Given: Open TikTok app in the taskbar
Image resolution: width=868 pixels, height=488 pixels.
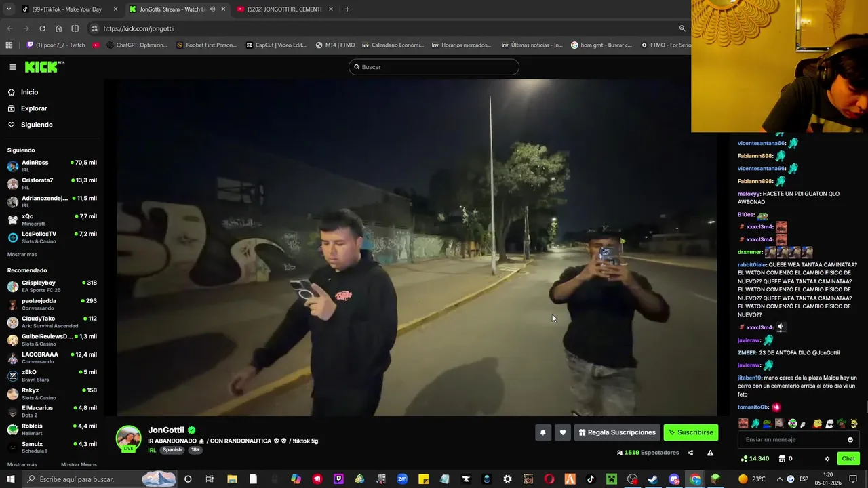Looking at the screenshot, I should click(x=591, y=479).
